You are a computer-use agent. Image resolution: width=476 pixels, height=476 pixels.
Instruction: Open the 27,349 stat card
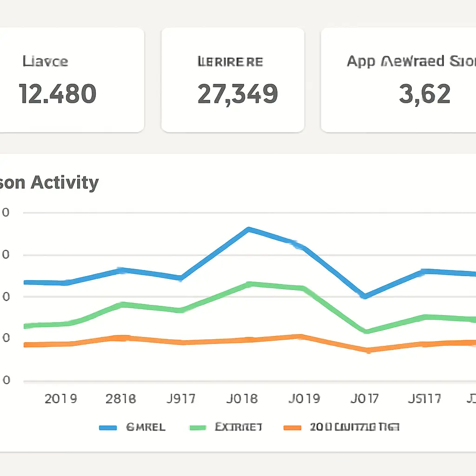[x=232, y=80]
